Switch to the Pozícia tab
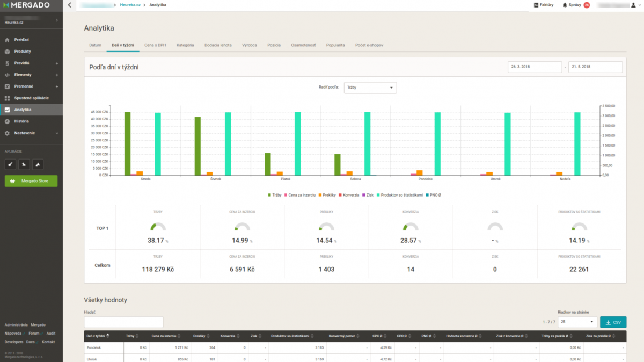 [274, 45]
